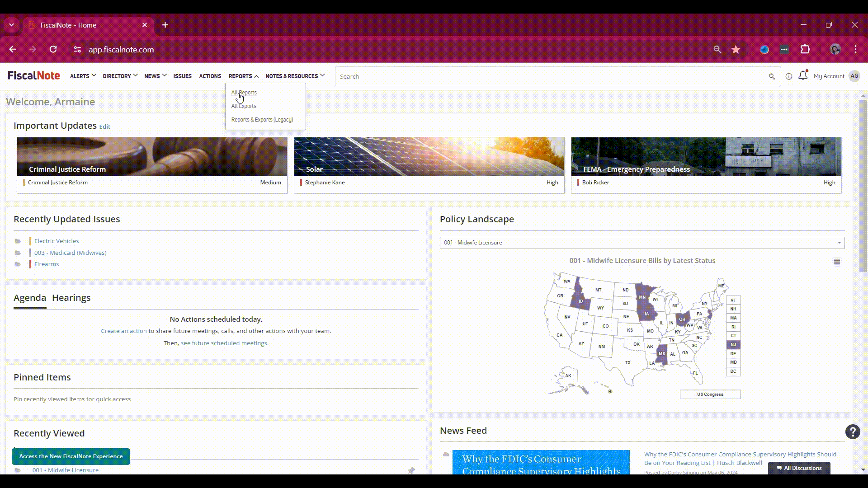The width and height of the screenshot is (868, 488).
Task: Open the browser extensions puzzle icon
Action: point(805,50)
